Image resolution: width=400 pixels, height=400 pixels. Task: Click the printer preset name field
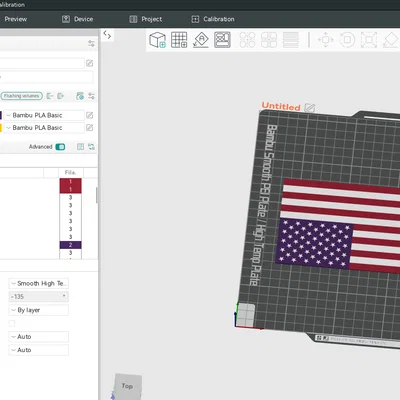(x=42, y=63)
